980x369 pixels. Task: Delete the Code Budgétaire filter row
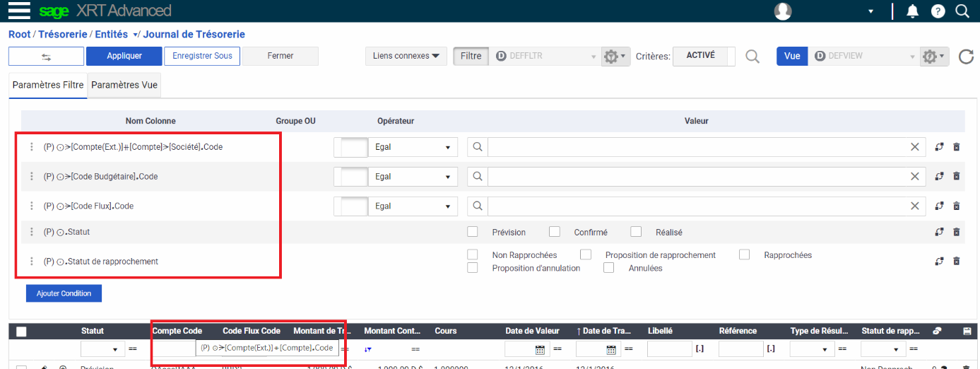click(x=957, y=177)
